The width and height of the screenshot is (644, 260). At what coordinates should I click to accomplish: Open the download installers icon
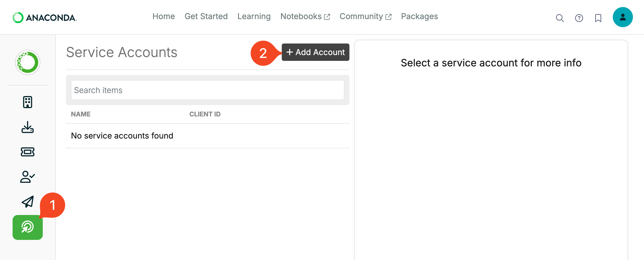click(x=28, y=127)
